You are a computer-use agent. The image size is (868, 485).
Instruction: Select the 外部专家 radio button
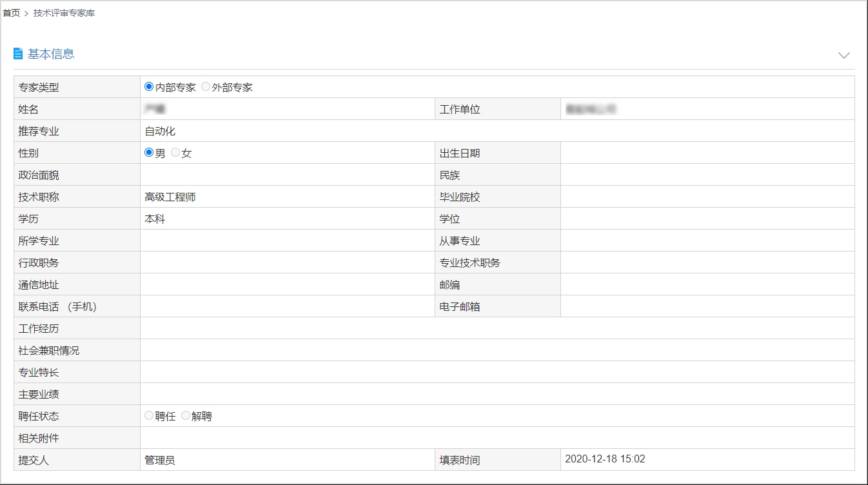click(206, 87)
